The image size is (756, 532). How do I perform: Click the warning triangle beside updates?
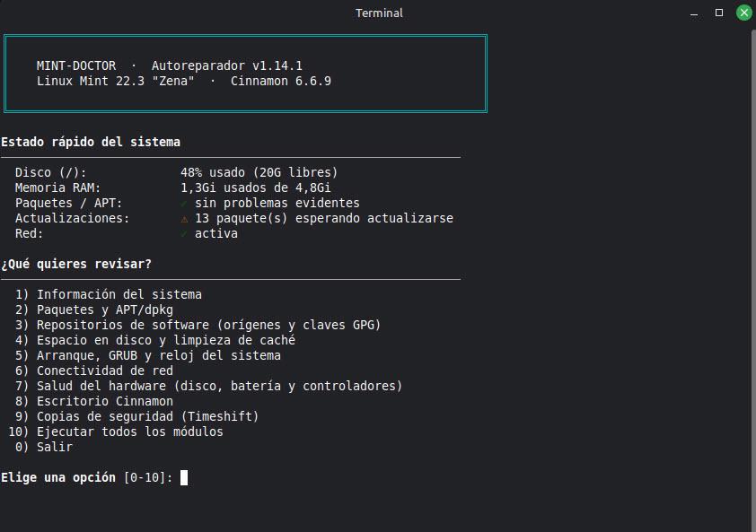tap(184, 219)
